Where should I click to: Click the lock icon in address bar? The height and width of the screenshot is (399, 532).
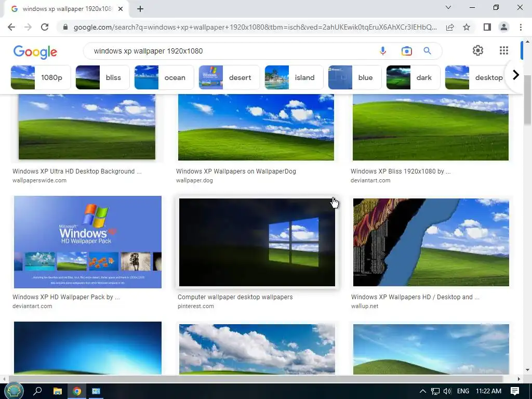[65, 27]
